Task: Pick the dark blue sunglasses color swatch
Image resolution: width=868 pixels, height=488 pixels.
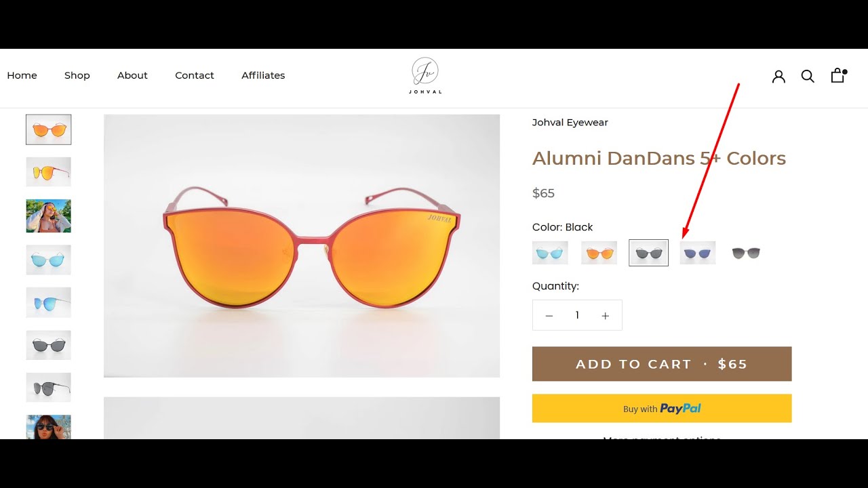Action: (x=698, y=253)
